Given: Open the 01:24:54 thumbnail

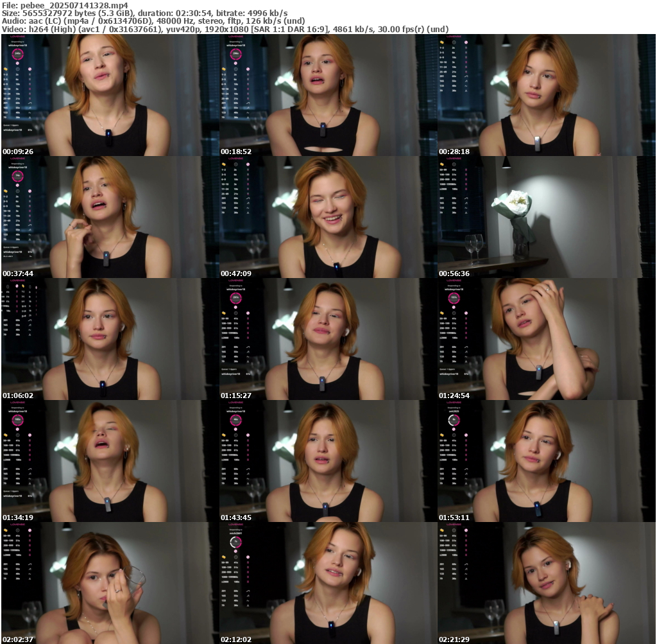Looking at the screenshot, I should tap(547, 339).
